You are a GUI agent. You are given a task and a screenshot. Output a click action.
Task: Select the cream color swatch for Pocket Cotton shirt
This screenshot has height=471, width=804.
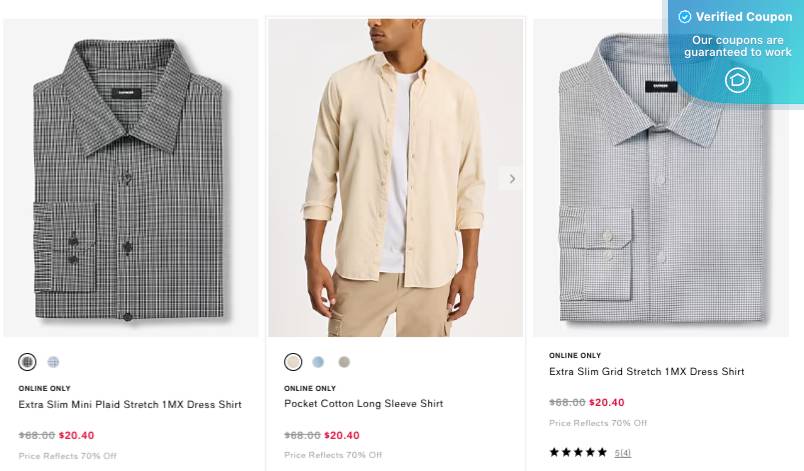click(x=293, y=362)
